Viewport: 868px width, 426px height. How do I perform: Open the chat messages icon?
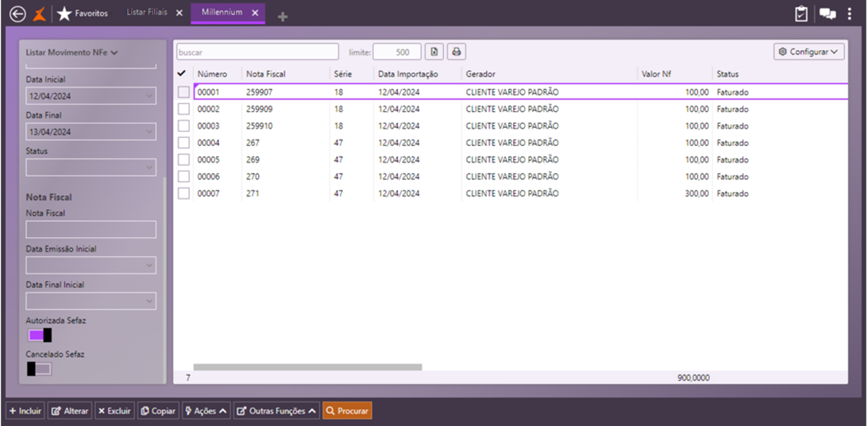pos(827,13)
